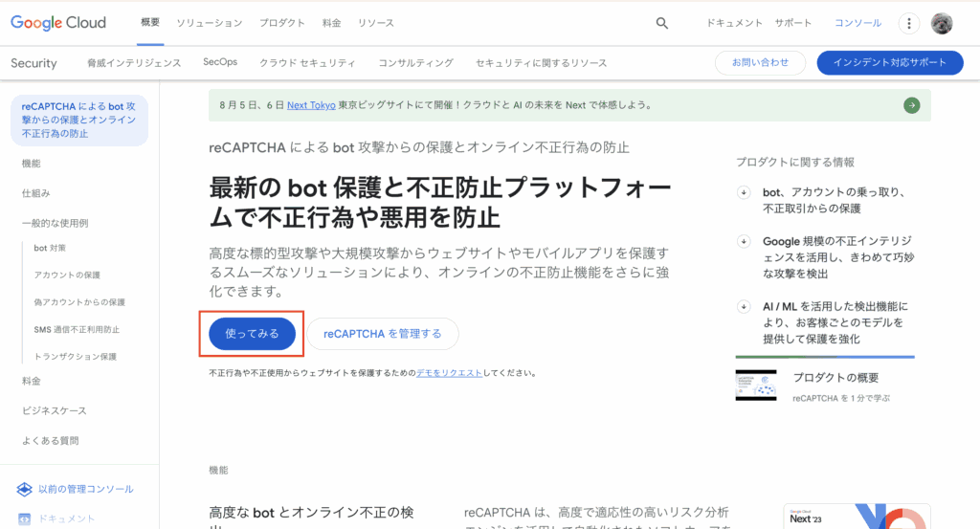Click the 最新の bot 保護 main headline
The width and height of the screenshot is (980, 529).
(440, 203)
